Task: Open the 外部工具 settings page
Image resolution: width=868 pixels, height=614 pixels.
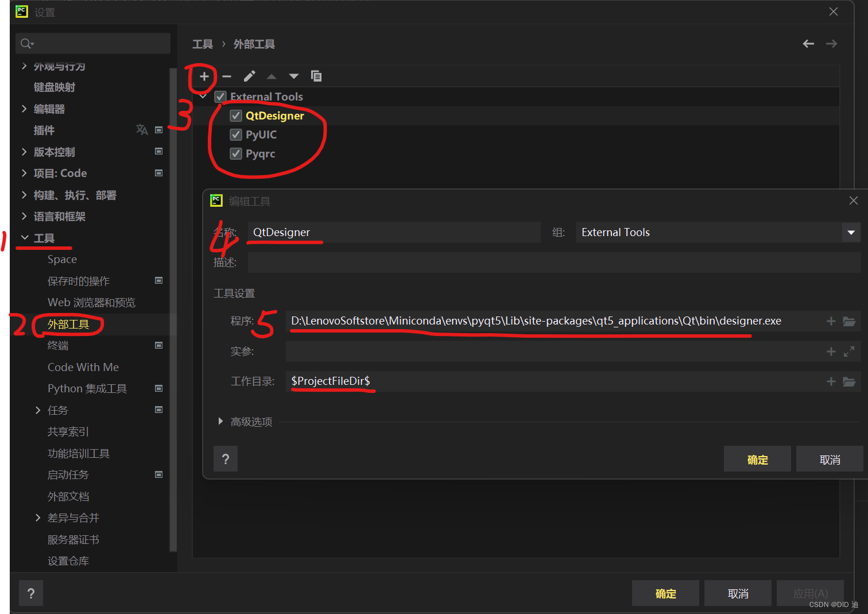Action: 68,325
